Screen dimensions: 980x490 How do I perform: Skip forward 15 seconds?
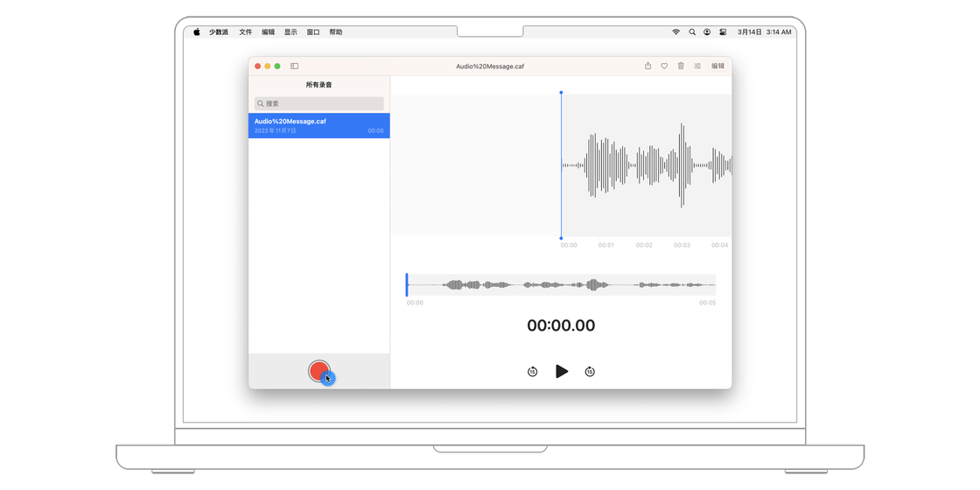pyautogui.click(x=590, y=372)
